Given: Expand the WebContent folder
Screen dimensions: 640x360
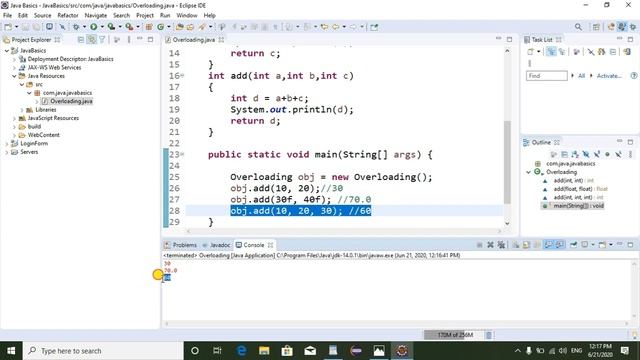Looking at the screenshot, I should click(14, 135).
